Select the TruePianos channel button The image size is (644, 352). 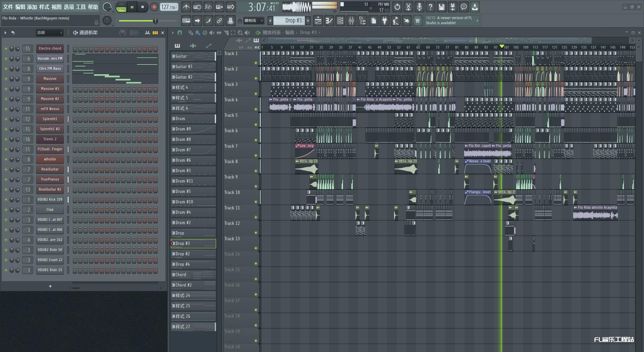click(x=50, y=180)
